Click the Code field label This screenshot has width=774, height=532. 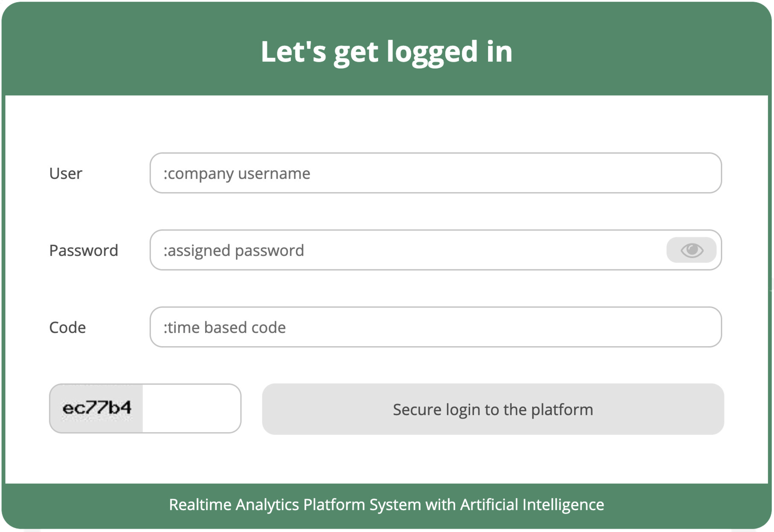[67, 328]
